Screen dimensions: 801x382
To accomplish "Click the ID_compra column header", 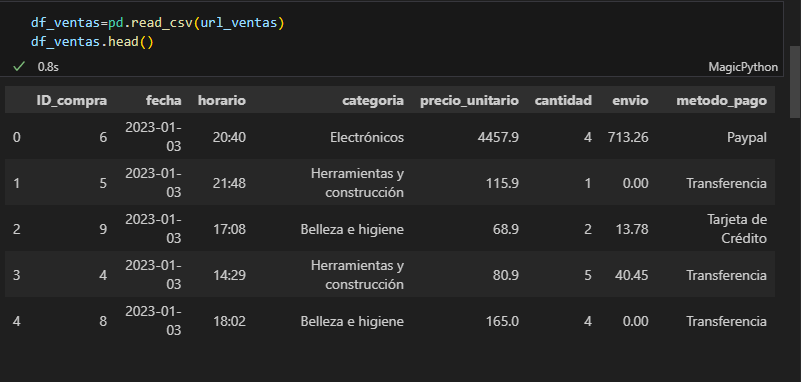I will [x=72, y=101].
